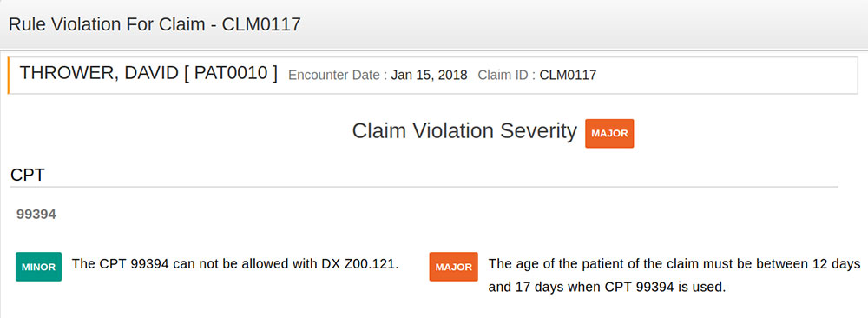The height and width of the screenshot is (318, 868).
Task: Click the patient ID PAT0010
Action: pyautogui.click(x=230, y=74)
